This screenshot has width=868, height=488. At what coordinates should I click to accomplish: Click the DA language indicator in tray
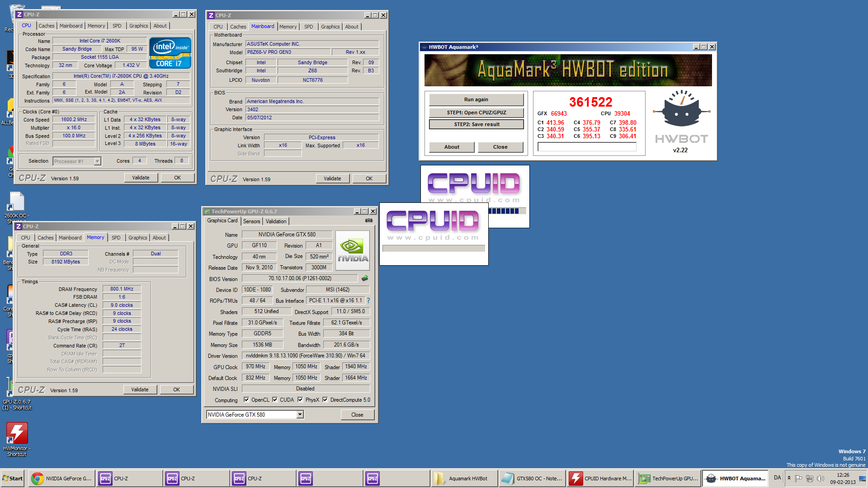click(777, 478)
